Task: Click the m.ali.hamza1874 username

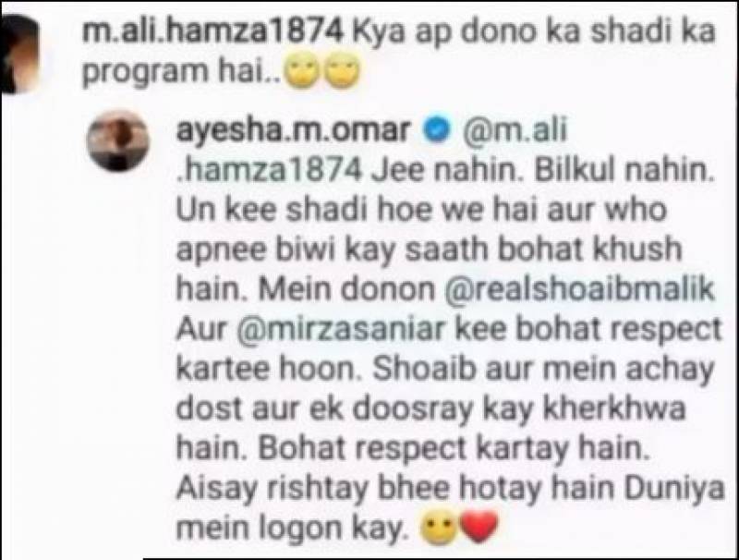Action: click(x=212, y=32)
